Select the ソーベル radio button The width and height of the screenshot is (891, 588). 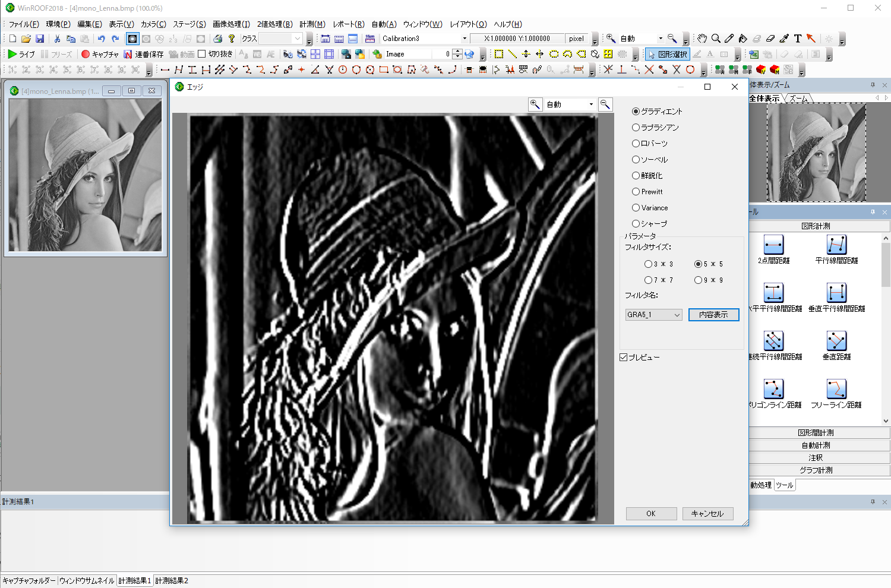pyautogui.click(x=636, y=159)
